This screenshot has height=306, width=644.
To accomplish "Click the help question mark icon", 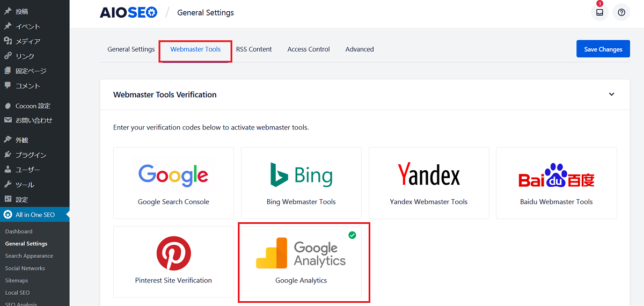I will click(621, 12).
